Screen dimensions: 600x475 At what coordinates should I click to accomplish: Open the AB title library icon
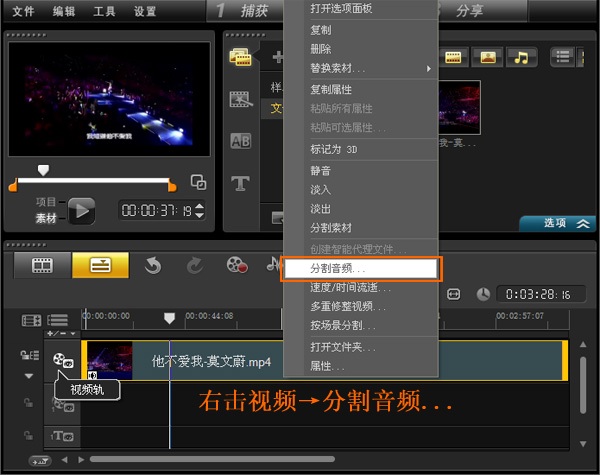240,141
